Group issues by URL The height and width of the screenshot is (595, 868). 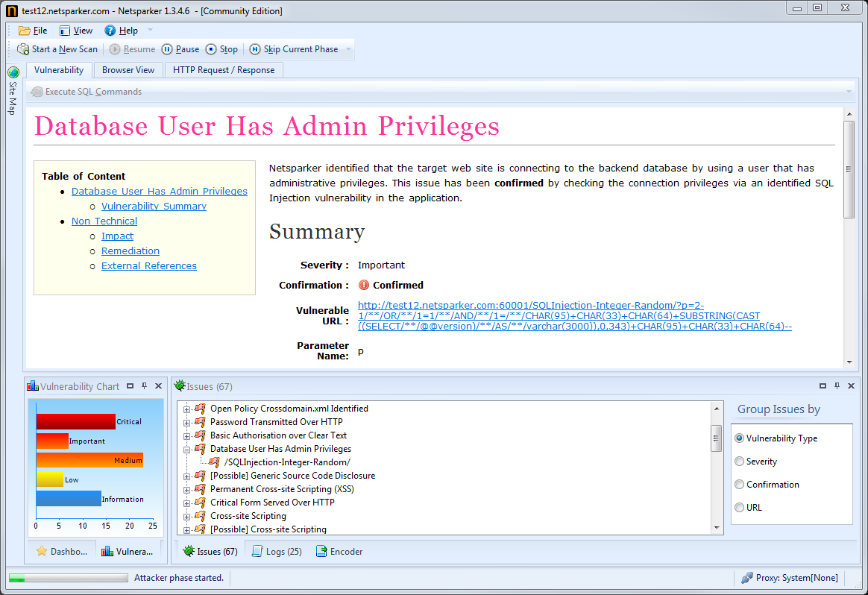tap(748, 508)
